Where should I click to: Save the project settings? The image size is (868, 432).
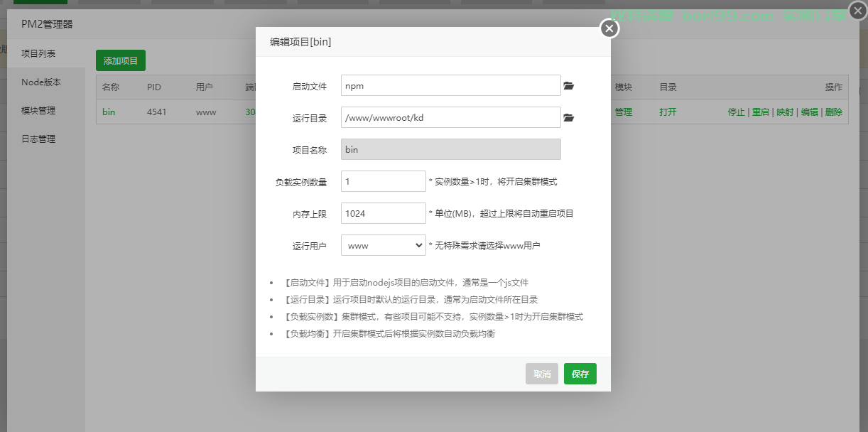[580, 374]
